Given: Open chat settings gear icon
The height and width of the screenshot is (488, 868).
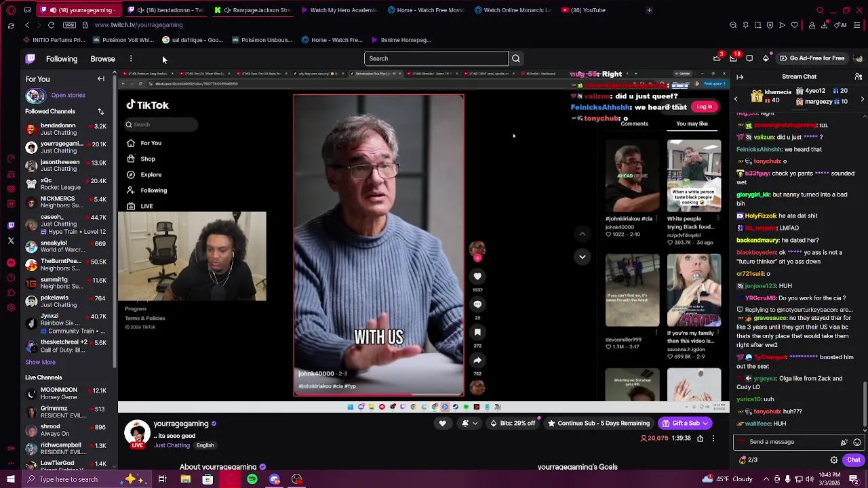Looking at the screenshot, I should pyautogui.click(x=834, y=460).
